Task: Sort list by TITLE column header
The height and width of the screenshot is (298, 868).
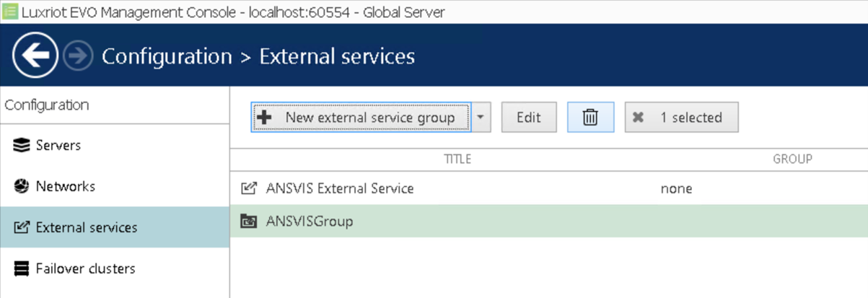Action: pyautogui.click(x=457, y=159)
